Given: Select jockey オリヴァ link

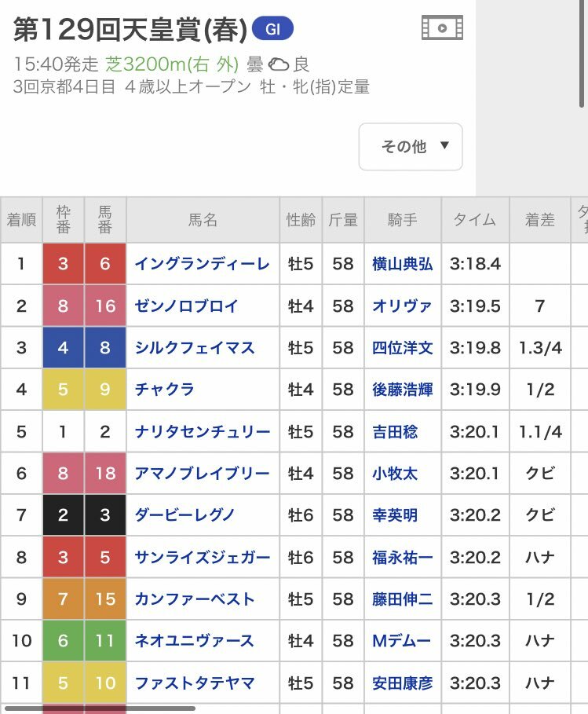Looking at the screenshot, I should 401,306.
